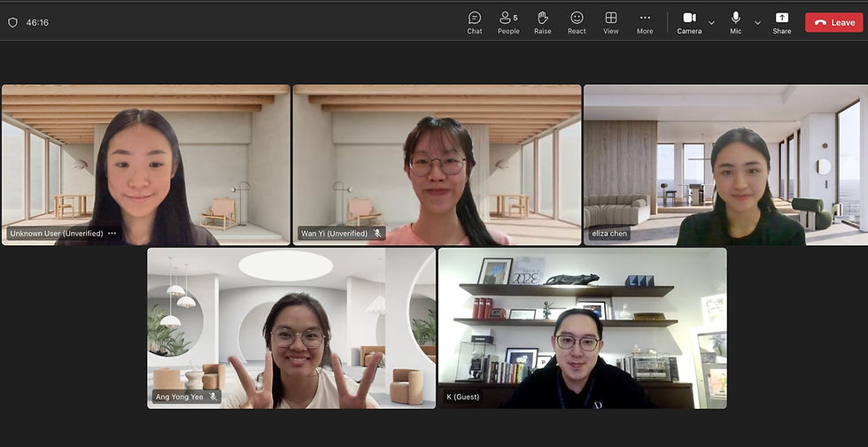
Task: Expand the Camera options arrow
Action: pos(712,23)
